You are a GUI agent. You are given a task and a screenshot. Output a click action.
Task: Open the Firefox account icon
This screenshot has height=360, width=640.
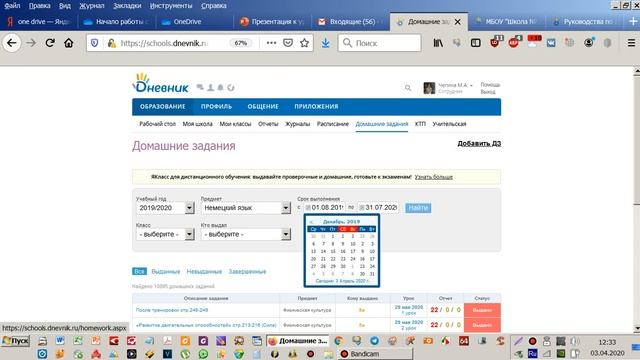coord(589,42)
